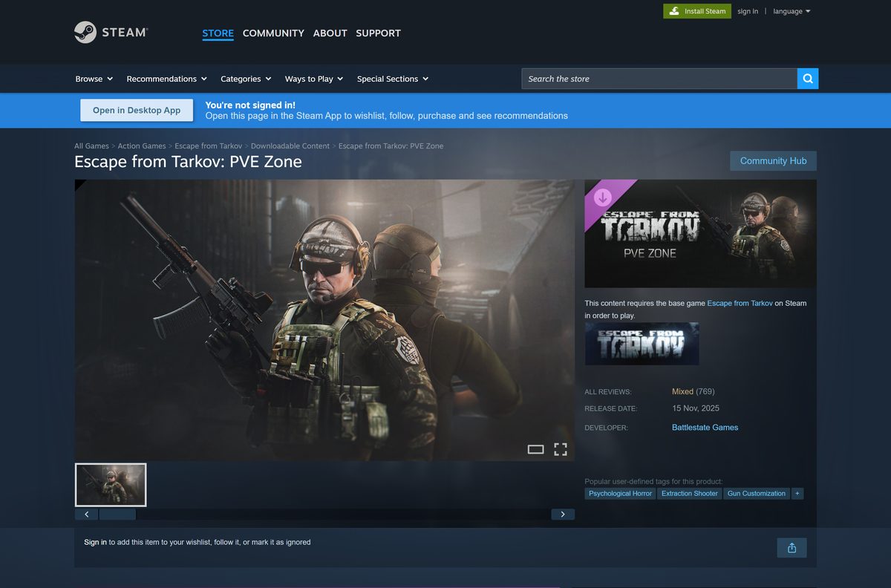
Task: Click the Install Steam button
Action: point(697,11)
